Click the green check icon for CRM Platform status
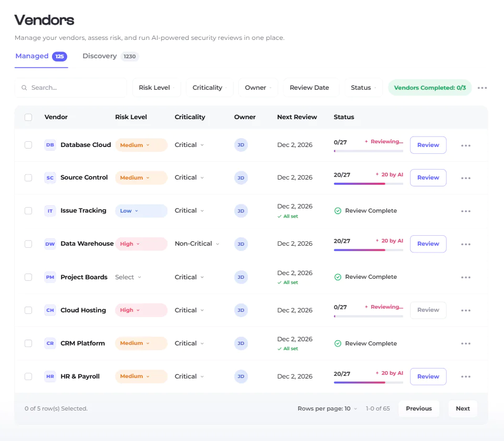This screenshot has height=441, width=504. click(338, 343)
